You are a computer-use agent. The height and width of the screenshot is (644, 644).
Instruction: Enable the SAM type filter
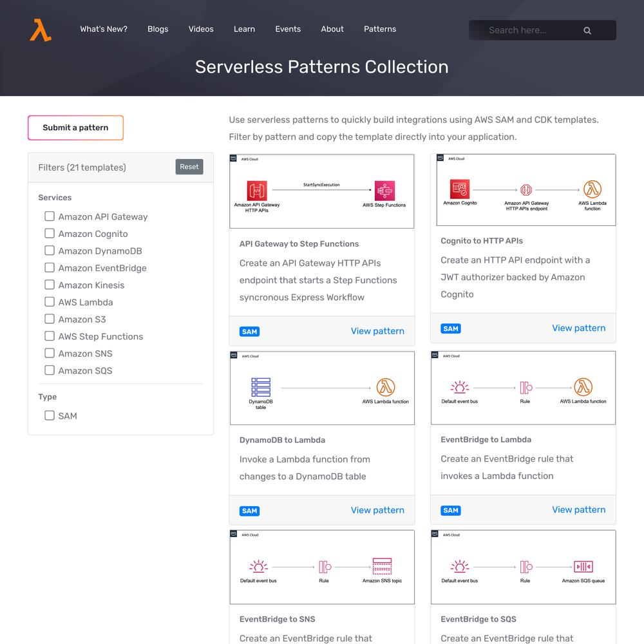coord(50,415)
